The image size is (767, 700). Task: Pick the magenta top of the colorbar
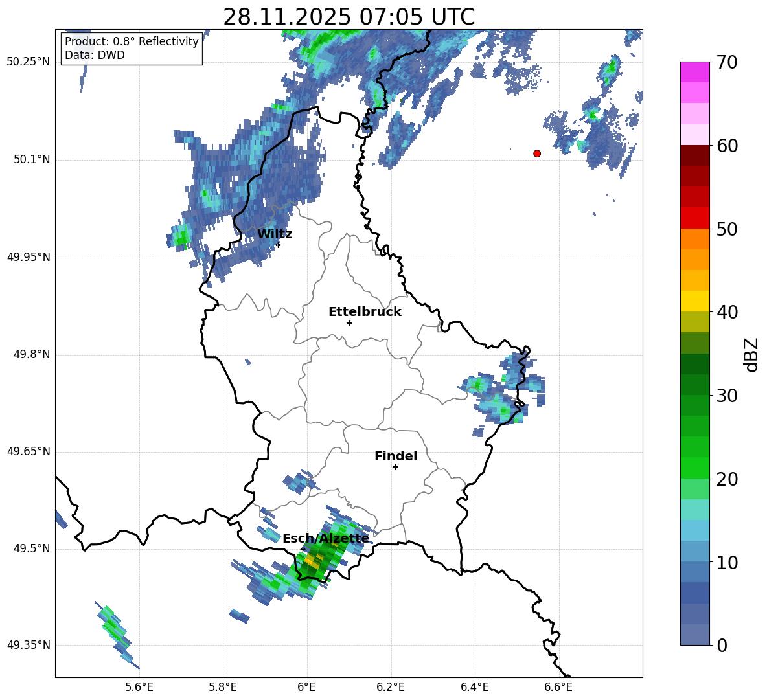point(694,72)
